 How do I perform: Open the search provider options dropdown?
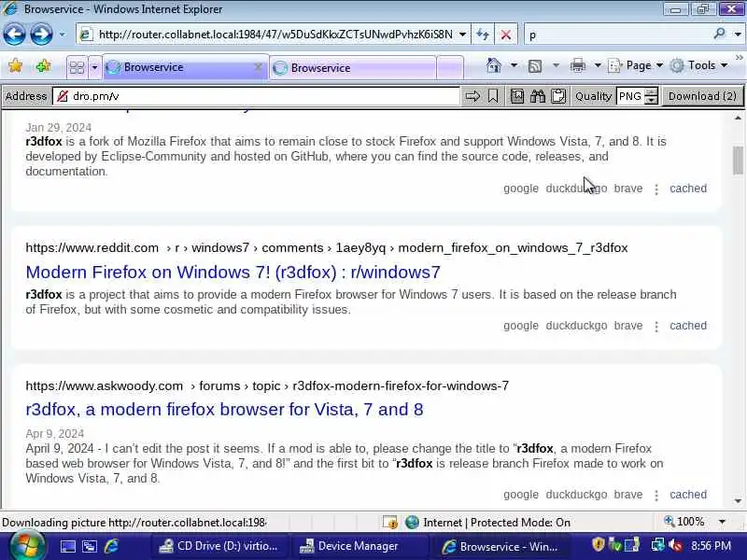[x=738, y=35]
